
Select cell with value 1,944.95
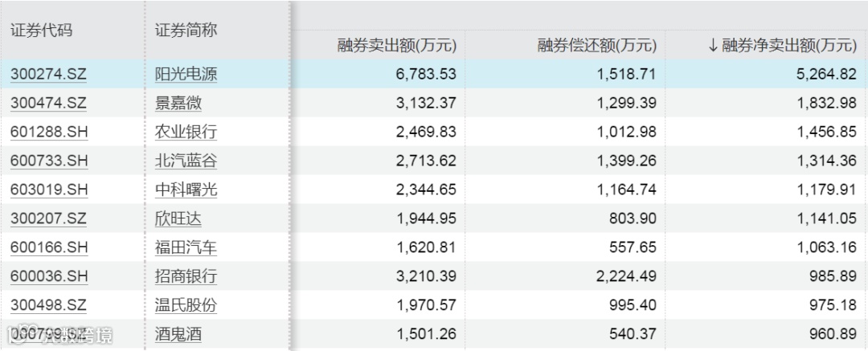tap(425, 218)
